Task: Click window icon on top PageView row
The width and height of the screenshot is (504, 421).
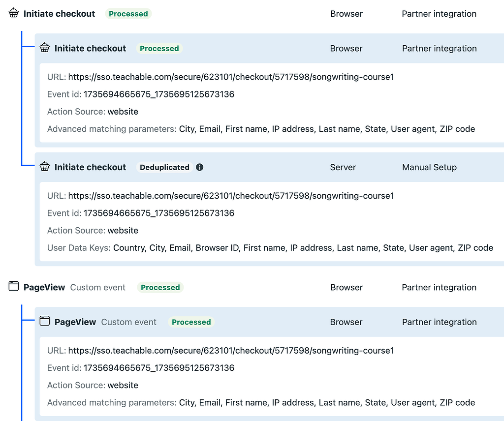Action: coord(14,287)
